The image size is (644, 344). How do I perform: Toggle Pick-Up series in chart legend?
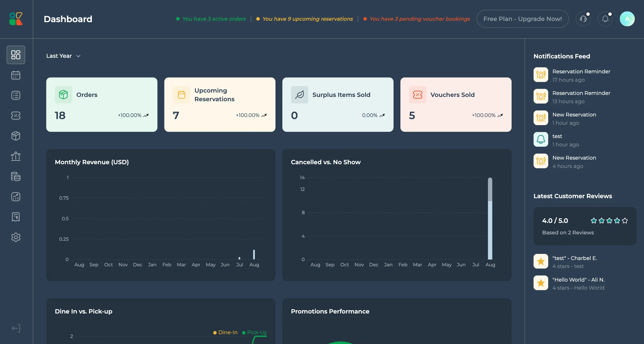(x=255, y=332)
